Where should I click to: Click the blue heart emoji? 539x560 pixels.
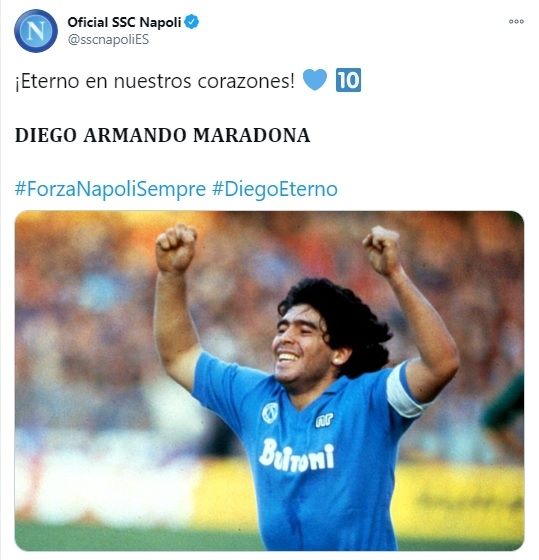pos(315,79)
